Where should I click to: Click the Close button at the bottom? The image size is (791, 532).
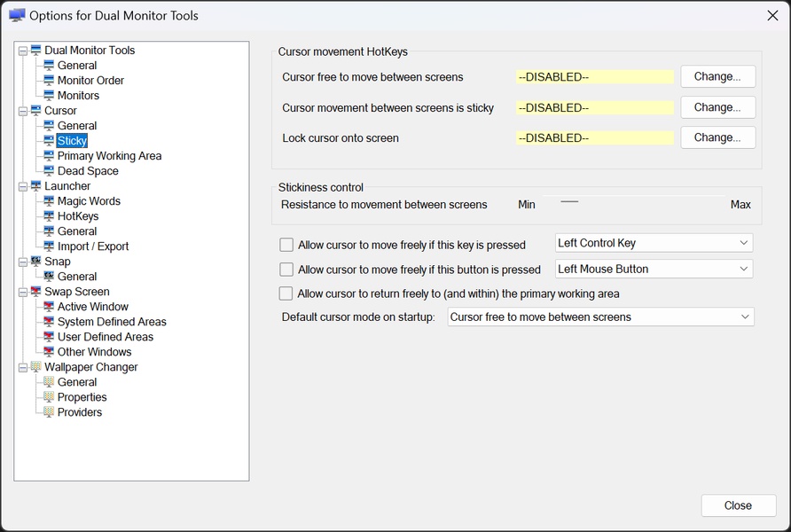point(738,505)
